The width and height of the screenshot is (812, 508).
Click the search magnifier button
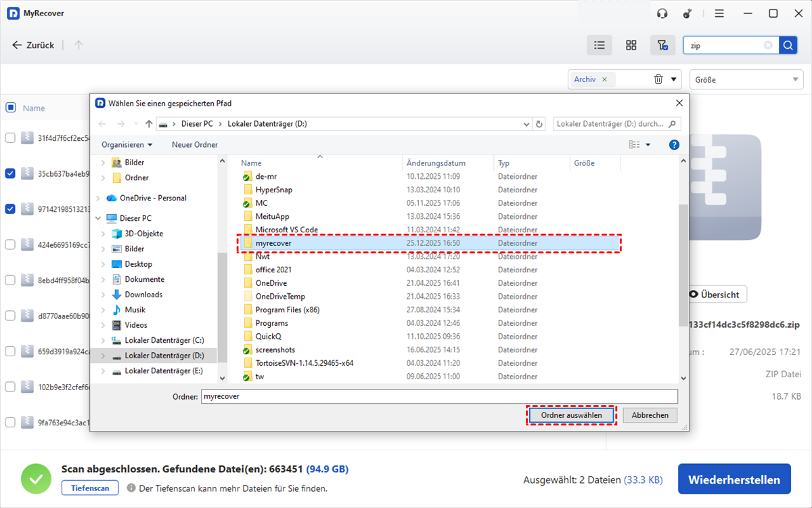click(788, 45)
